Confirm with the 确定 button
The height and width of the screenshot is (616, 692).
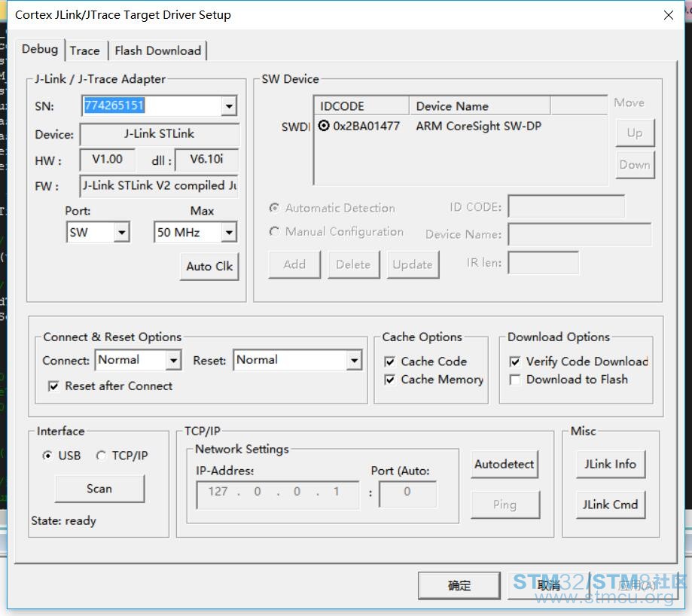[x=459, y=586]
